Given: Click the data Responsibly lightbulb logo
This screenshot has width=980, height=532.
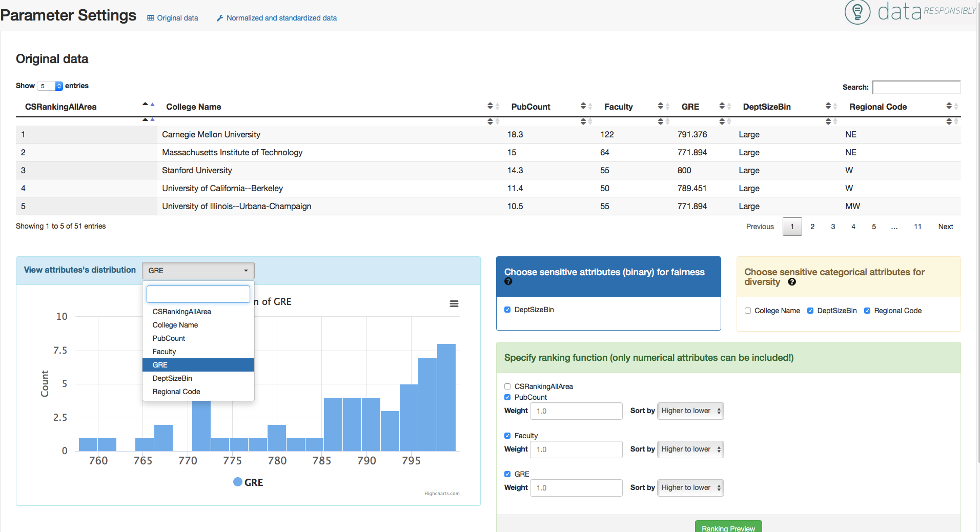Looking at the screenshot, I should point(857,12).
